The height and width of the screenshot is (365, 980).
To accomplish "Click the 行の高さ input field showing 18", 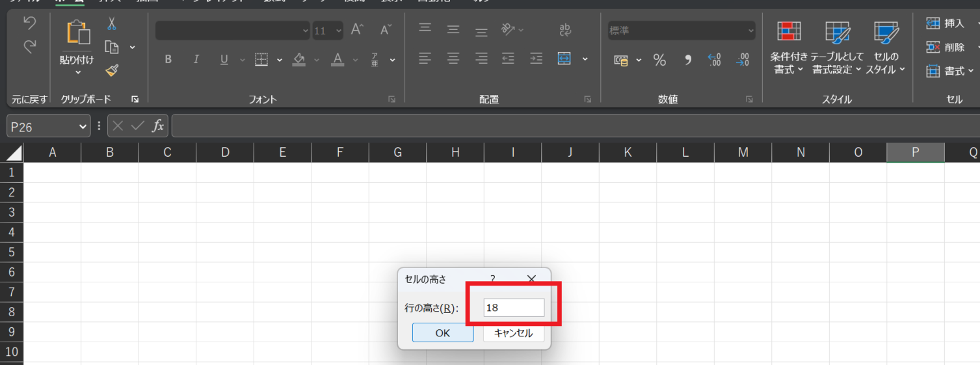I will point(514,308).
